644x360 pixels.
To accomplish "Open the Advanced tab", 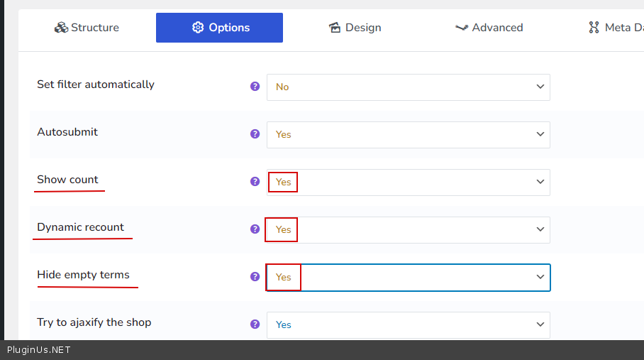I will click(x=489, y=28).
